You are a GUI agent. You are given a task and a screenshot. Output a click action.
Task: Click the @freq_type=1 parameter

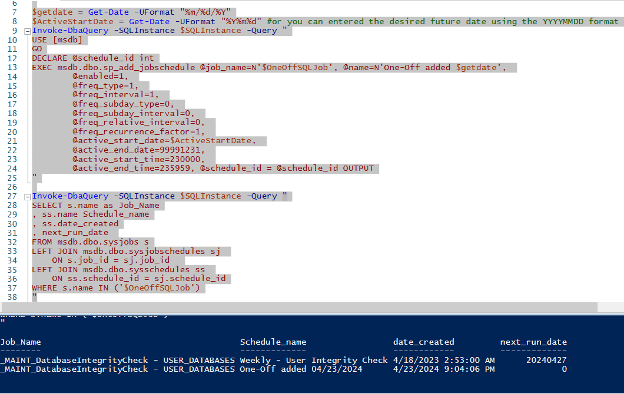click(x=105, y=86)
